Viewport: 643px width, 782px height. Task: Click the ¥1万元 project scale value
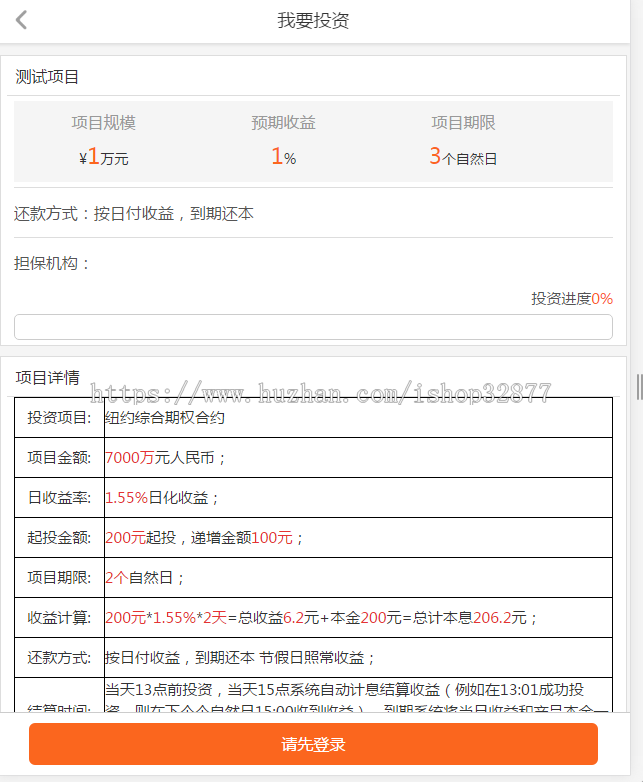coord(104,157)
